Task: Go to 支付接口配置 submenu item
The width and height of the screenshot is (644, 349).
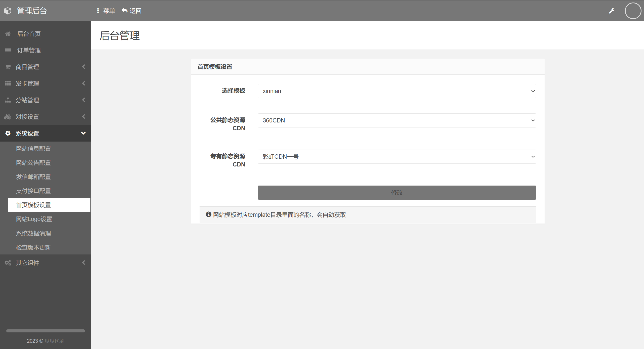Action: click(33, 191)
